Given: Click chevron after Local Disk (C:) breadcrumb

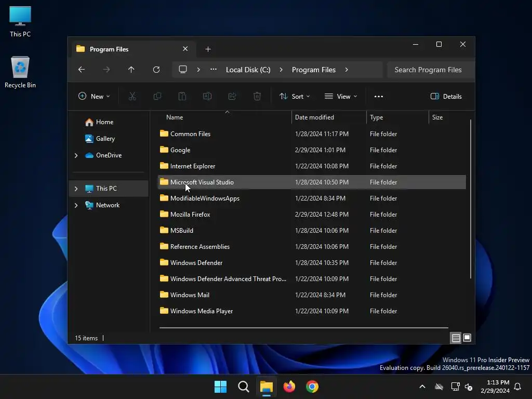Looking at the screenshot, I should click(281, 70).
